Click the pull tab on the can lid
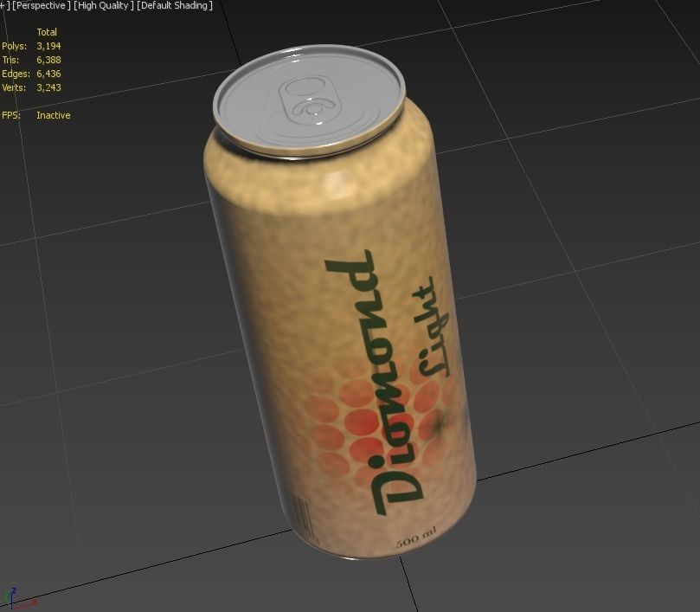700x612 pixels. (x=309, y=100)
